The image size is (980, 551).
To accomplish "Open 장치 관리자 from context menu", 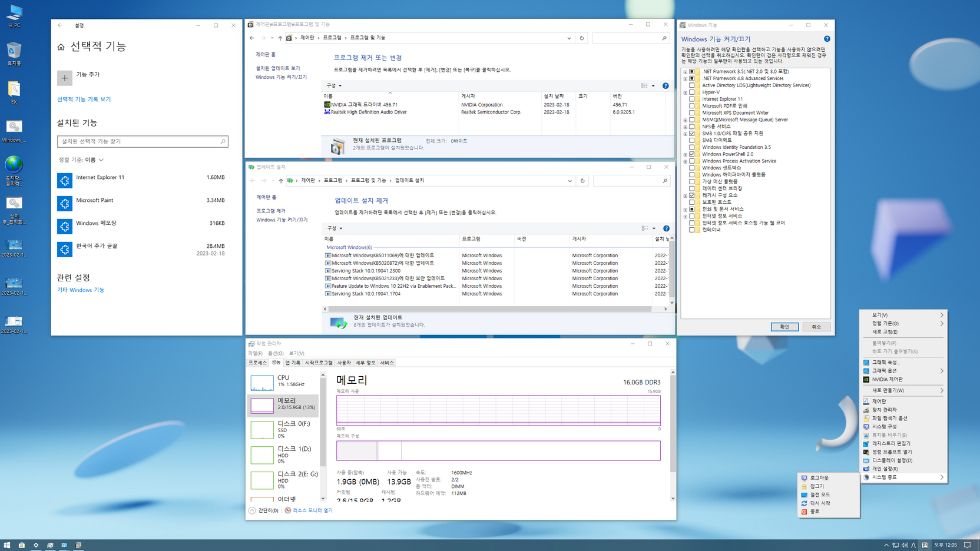I will click(x=903, y=410).
